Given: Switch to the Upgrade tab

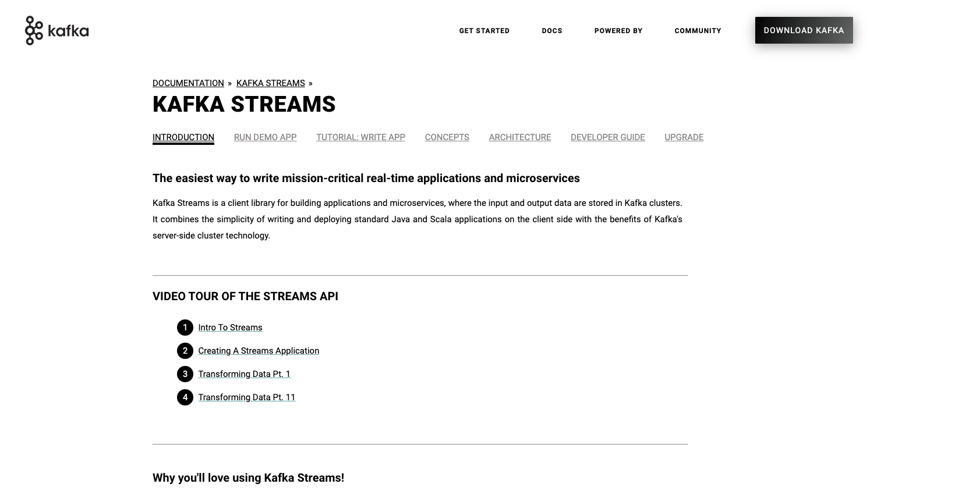Looking at the screenshot, I should (x=684, y=137).
